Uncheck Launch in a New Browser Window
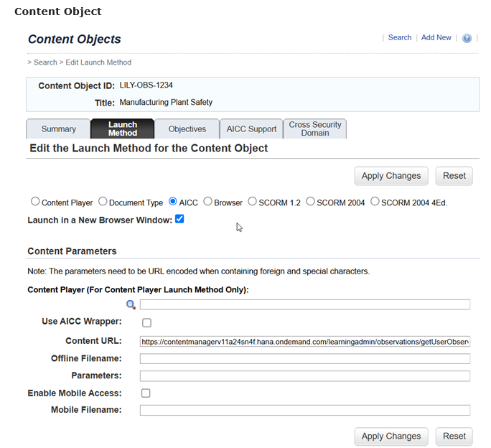This screenshot has width=491, height=448. 179,219
